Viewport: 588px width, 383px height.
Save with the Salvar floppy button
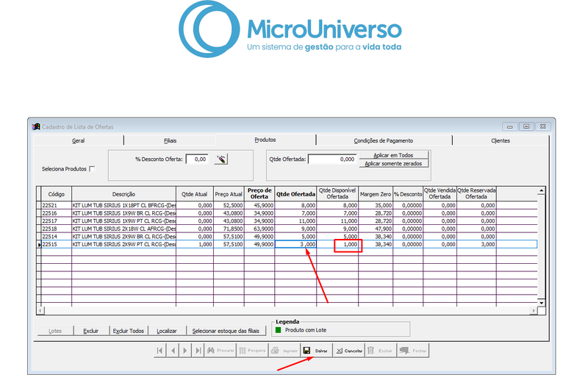[x=317, y=351]
